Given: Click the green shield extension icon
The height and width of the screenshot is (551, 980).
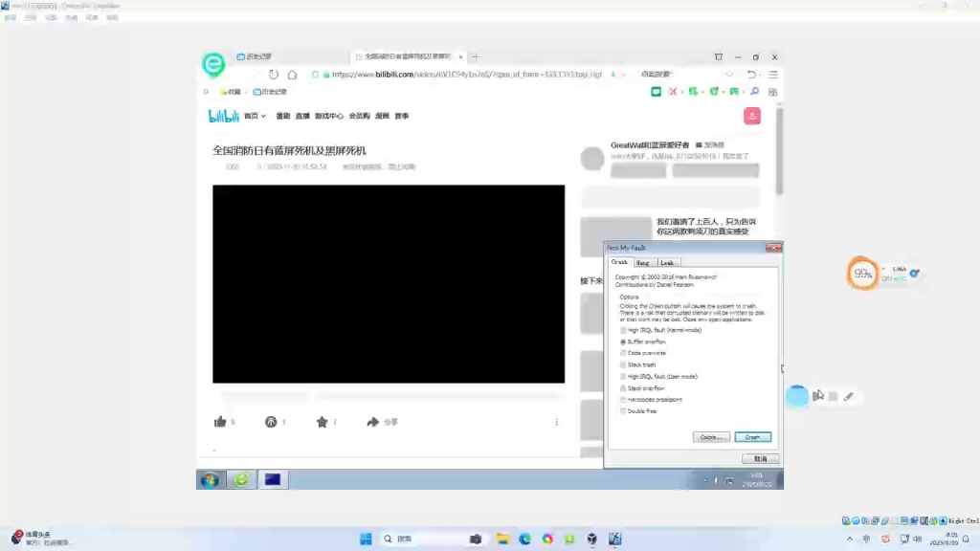Looking at the screenshot, I should [x=714, y=92].
